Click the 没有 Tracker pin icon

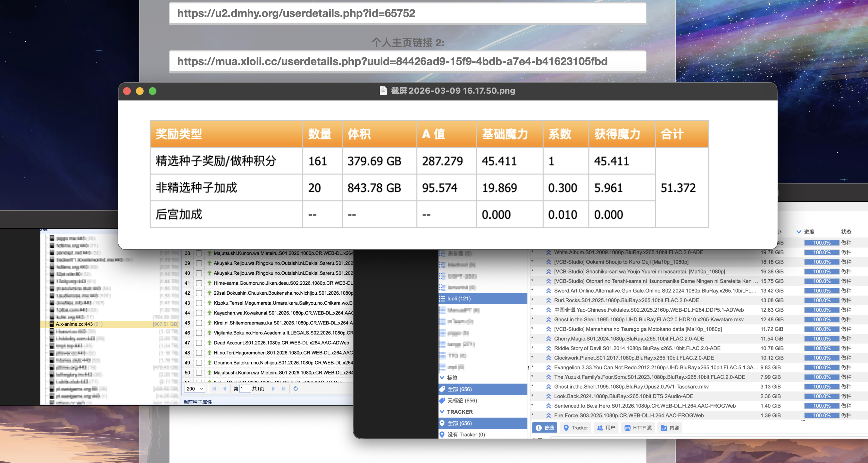(442, 434)
